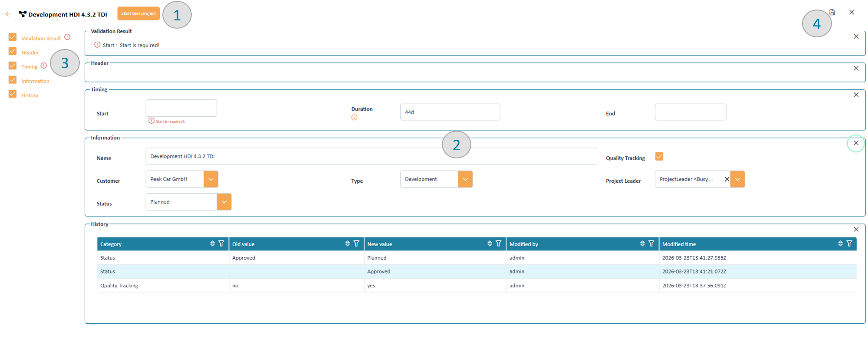Sort the Old value column
Screen dimensions: 868x342
[347, 243]
